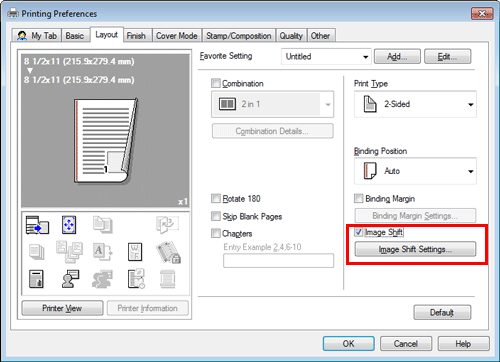Reset settings with the Default button

click(442, 313)
